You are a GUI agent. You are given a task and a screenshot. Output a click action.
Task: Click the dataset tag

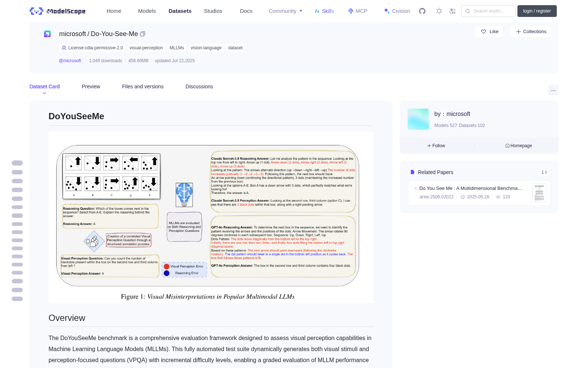pyautogui.click(x=235, y=48)
